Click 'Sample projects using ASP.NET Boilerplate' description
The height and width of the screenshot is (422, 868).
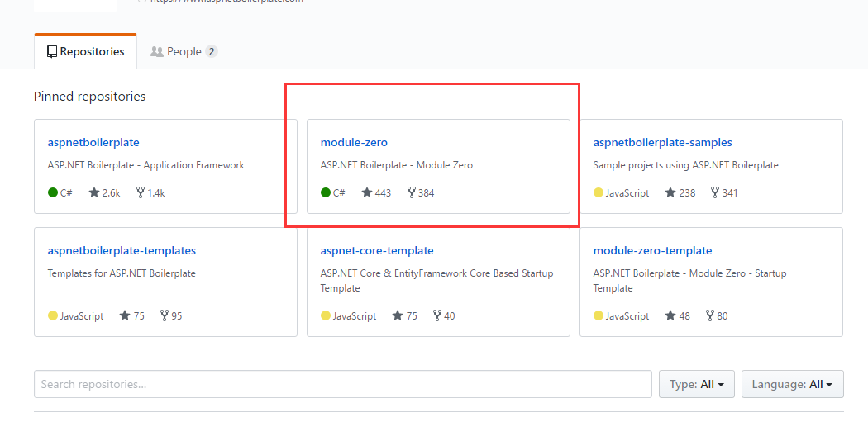686,165
